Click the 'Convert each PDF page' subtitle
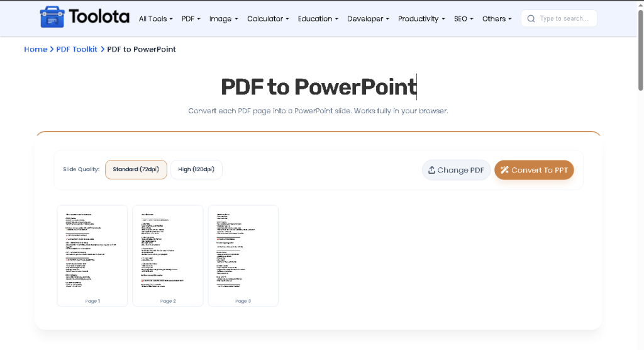 click(318, 111)
